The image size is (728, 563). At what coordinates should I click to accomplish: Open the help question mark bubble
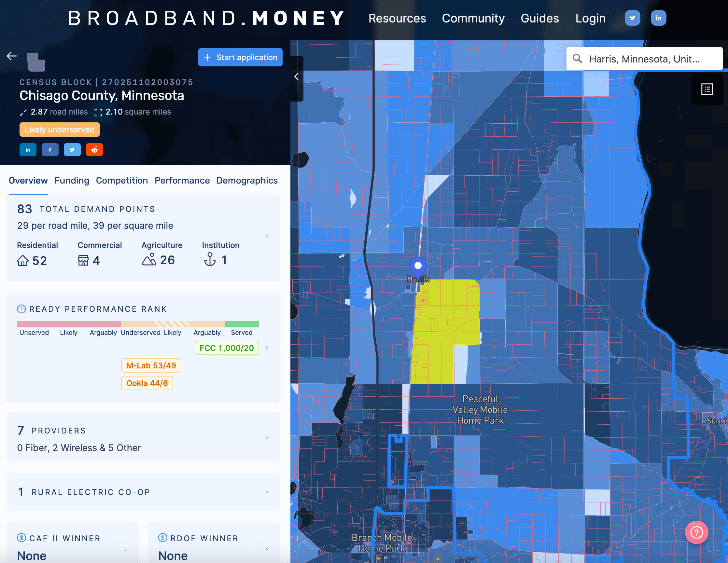pyautogui.click(x=696, y=532)
